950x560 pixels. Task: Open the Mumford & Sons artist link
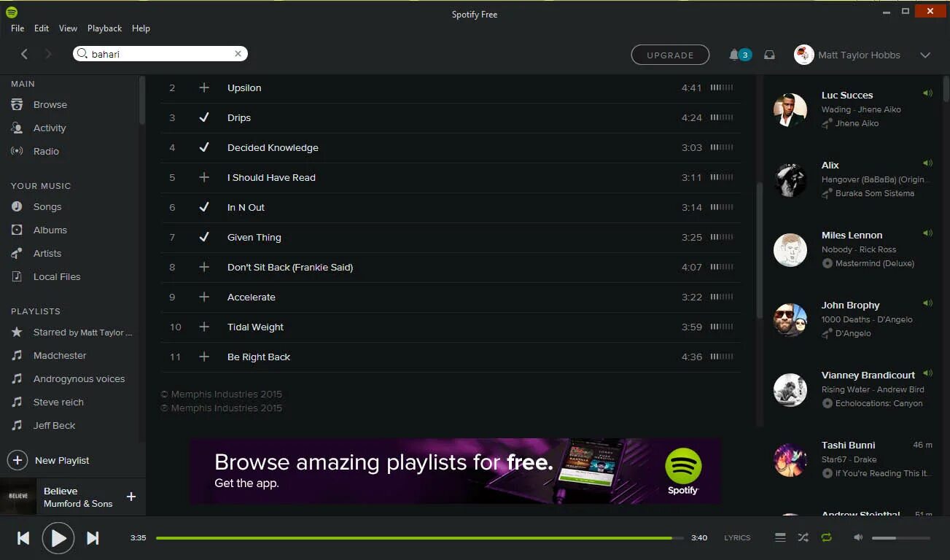(x=78, y=504)
